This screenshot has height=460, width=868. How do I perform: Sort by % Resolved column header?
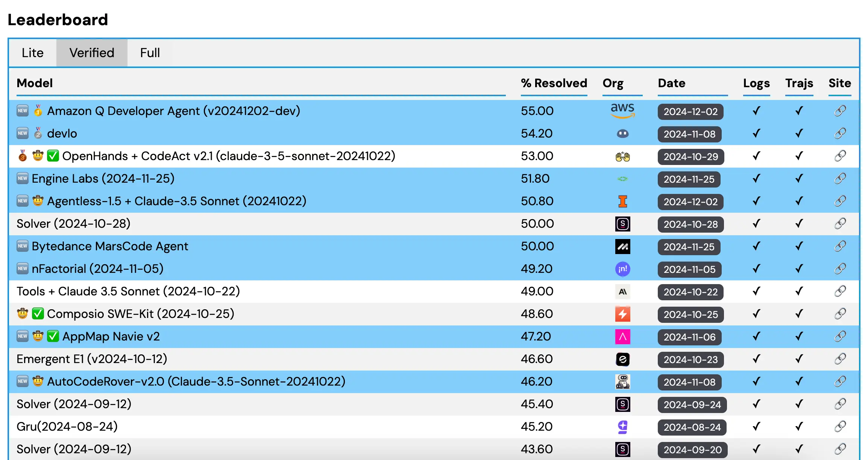(554, 83)
